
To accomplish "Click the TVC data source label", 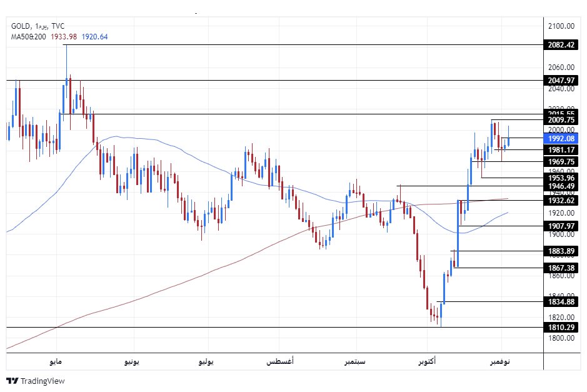I will click(x=58, y=26).
